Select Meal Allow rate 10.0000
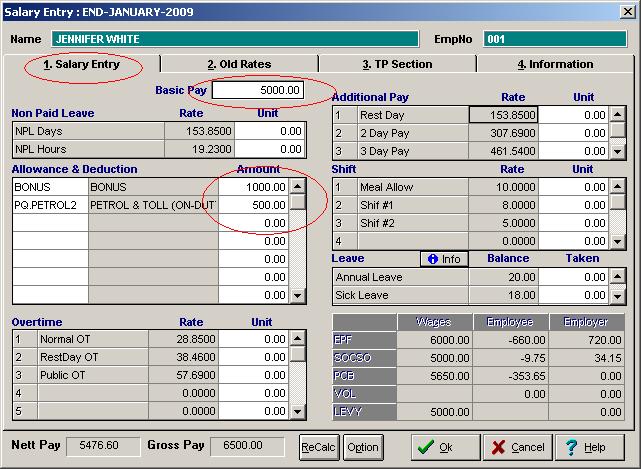This screenshot has height=469, width=641. tap(503, 187)
